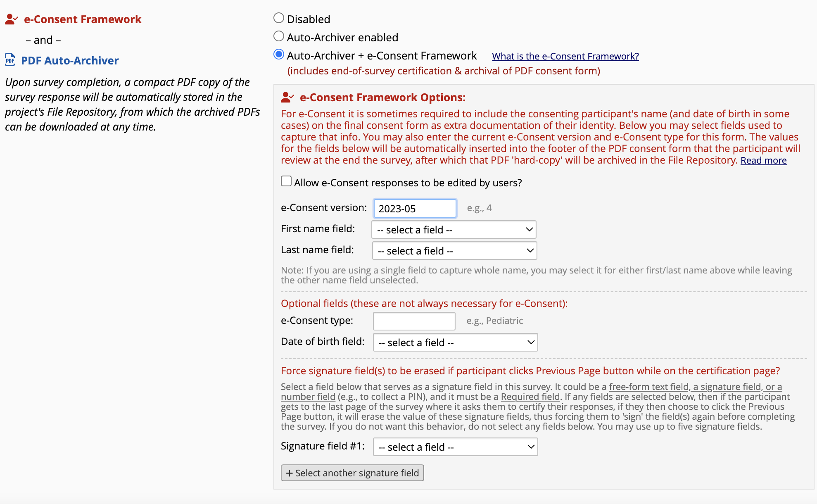817x504 pixels.
Task: Select the Auto-Archiver enabled radio button
Action: pos(279,37)
